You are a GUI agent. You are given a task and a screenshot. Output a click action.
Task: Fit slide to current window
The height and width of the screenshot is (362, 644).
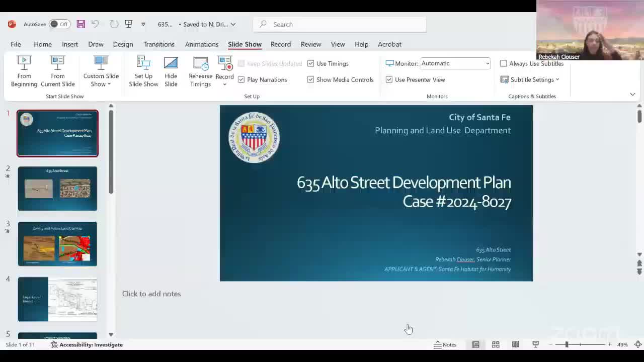coord(638,344)
